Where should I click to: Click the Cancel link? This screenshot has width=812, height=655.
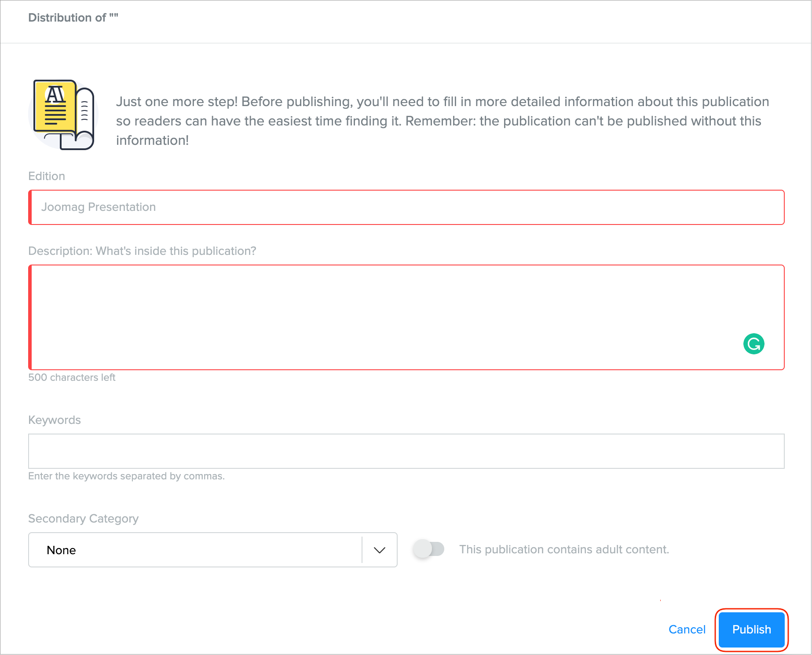pos(687,629)
